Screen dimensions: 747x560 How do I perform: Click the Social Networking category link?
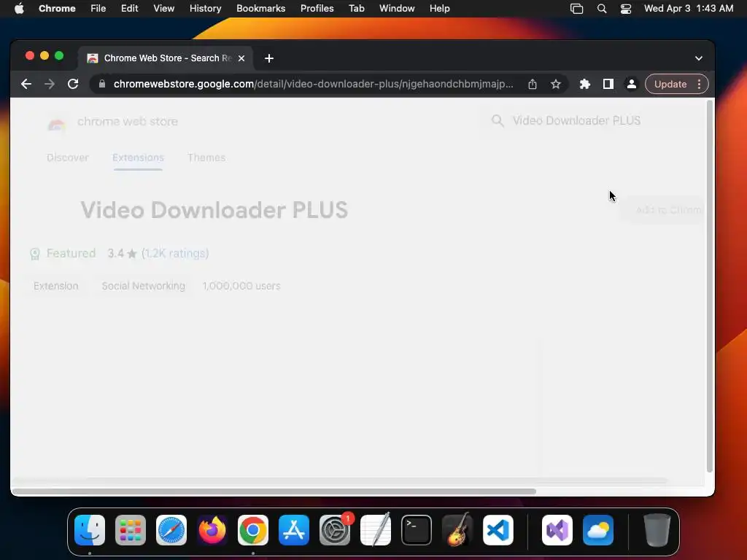[144, 286]
